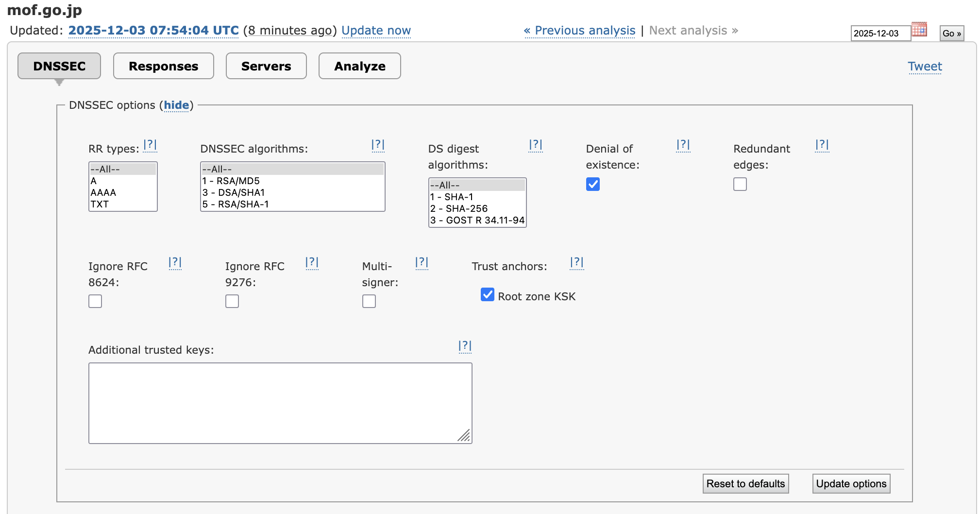The height and width of the screenshot is (514, 980).
Task: Select 3 - DSA/SHA1 algorithm option
Action: 292,192
